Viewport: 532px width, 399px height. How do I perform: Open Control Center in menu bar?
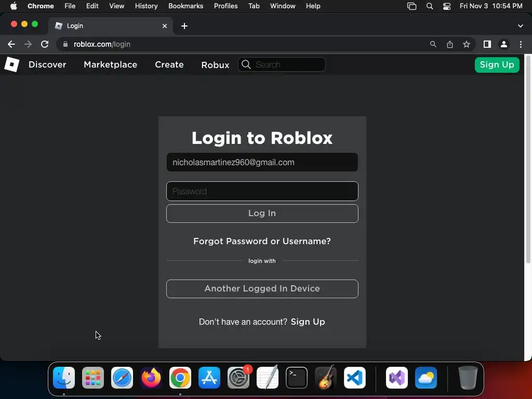coord(447,6)
